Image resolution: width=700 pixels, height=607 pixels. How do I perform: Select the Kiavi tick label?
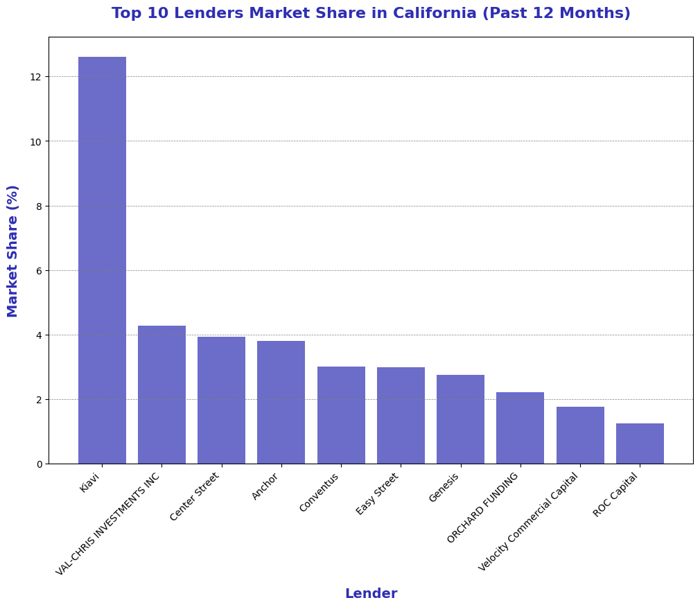point(89,483)
